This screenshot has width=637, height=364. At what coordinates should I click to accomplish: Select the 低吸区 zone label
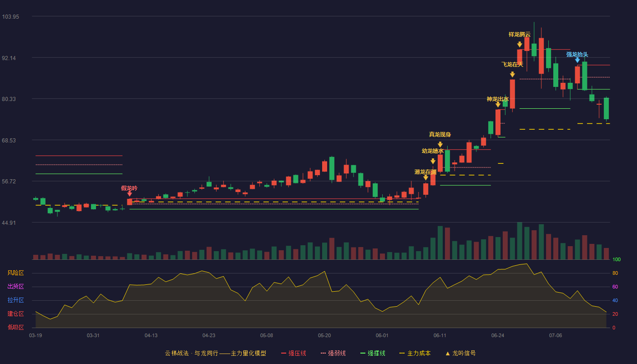pos(15,328)
